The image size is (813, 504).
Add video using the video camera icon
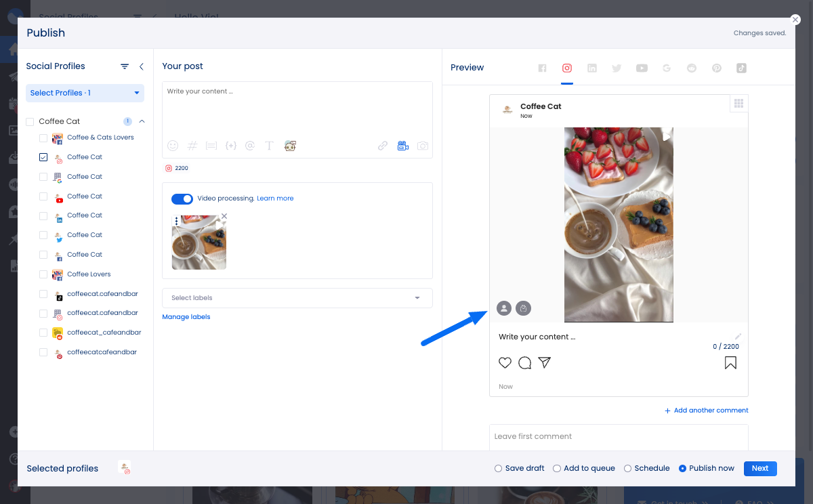click(403, 146)
